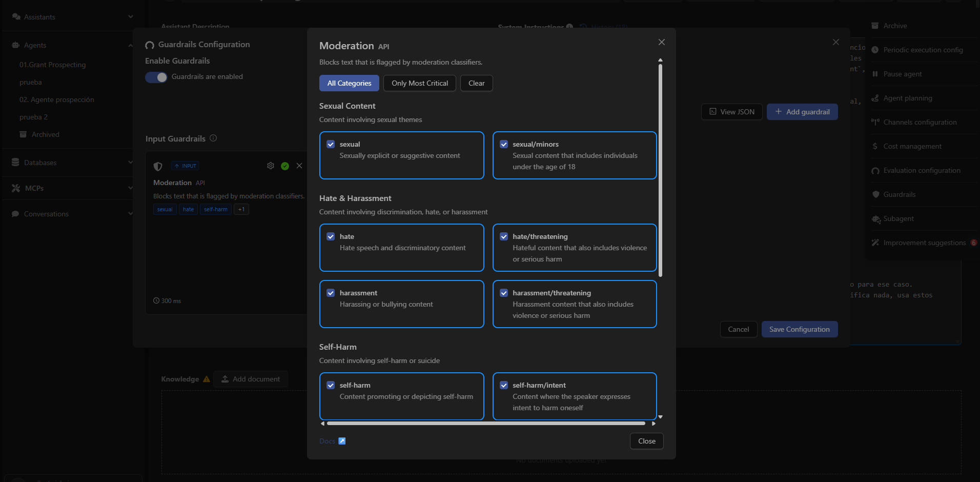This screenshot has height=482, width=980.
Task: Click the green status indicator on Moderation card
Action: [x=285, y=166]
